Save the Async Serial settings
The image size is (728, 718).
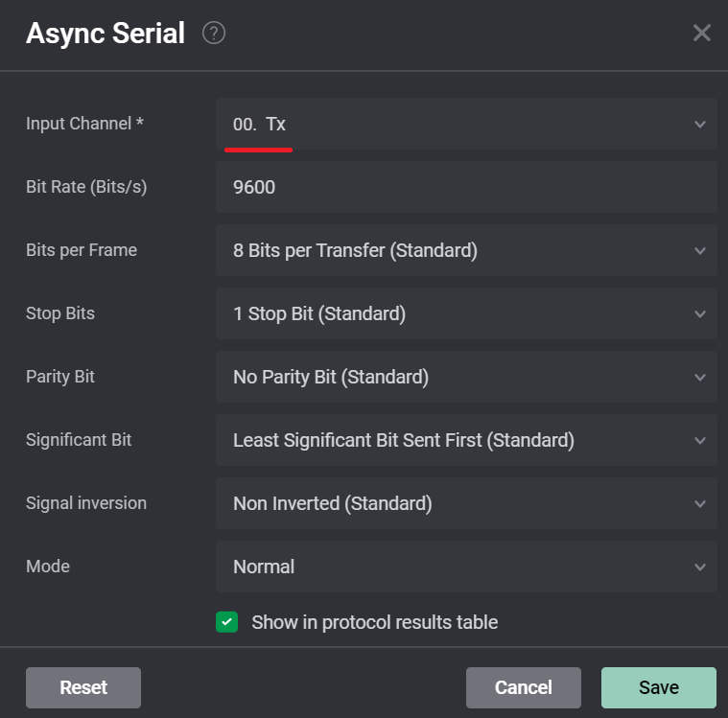pos(658,687)
